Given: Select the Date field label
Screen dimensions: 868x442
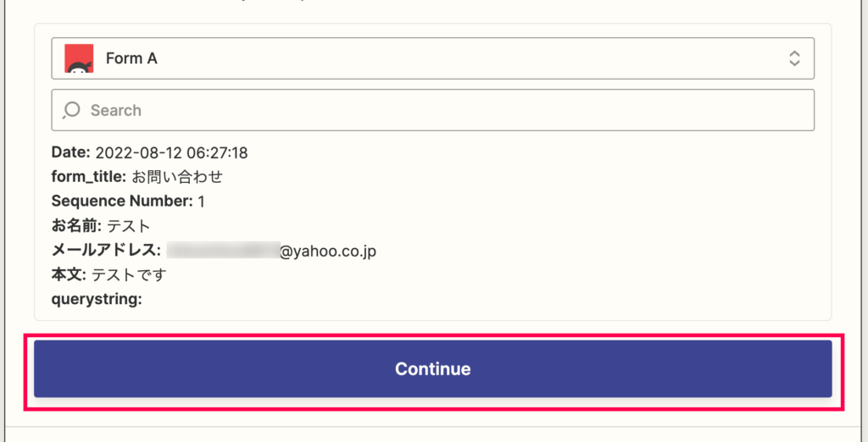Looking at the screenshot, I should tap(70, 152).
